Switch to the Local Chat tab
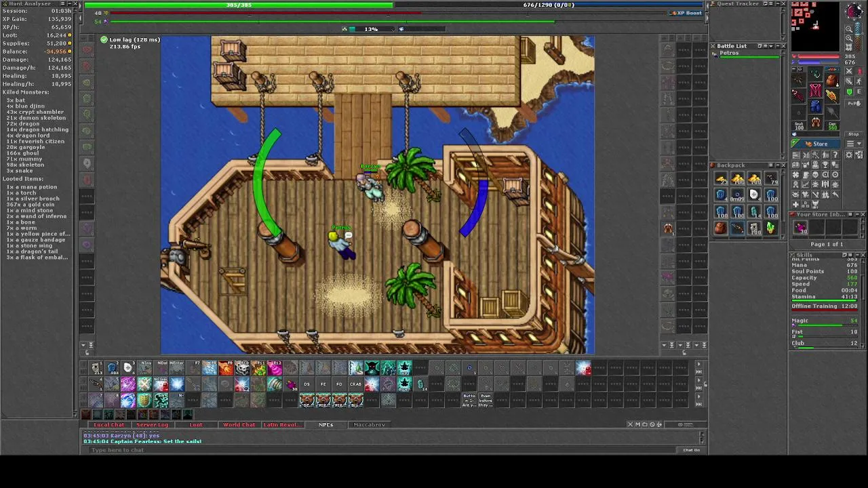868x488 pixels. coord(109,425)
